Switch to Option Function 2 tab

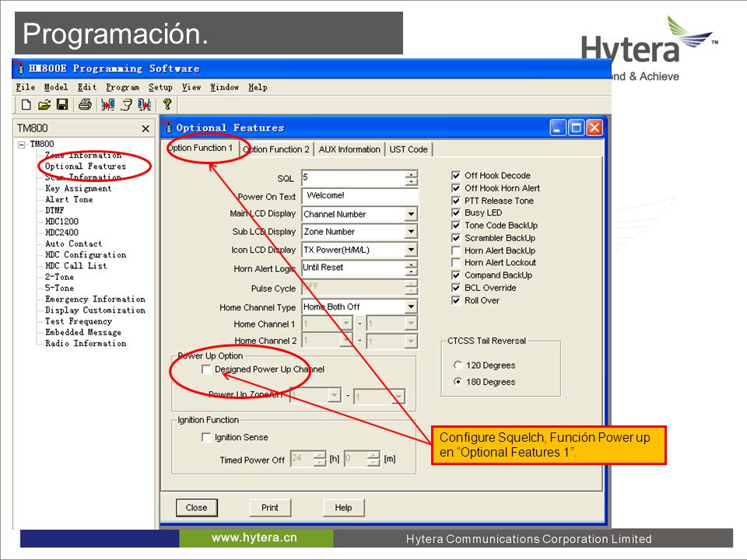point(275,149)
